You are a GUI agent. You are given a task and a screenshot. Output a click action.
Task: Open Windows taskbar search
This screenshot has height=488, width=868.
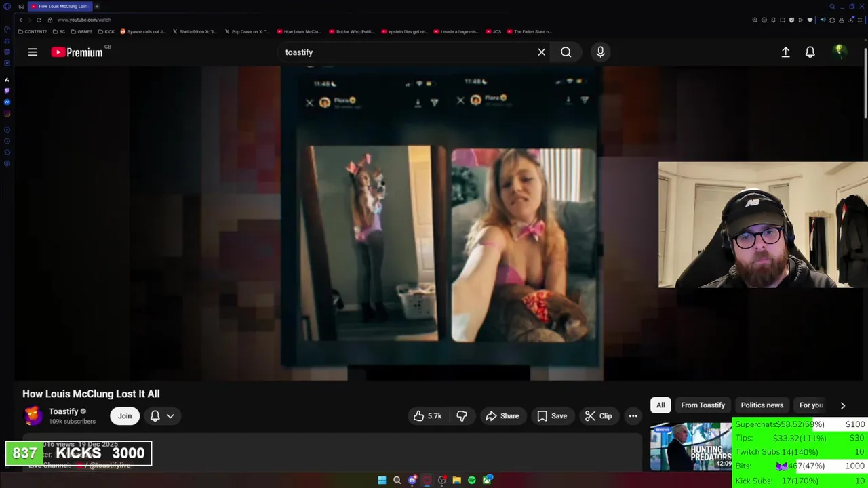click(397, 480)
